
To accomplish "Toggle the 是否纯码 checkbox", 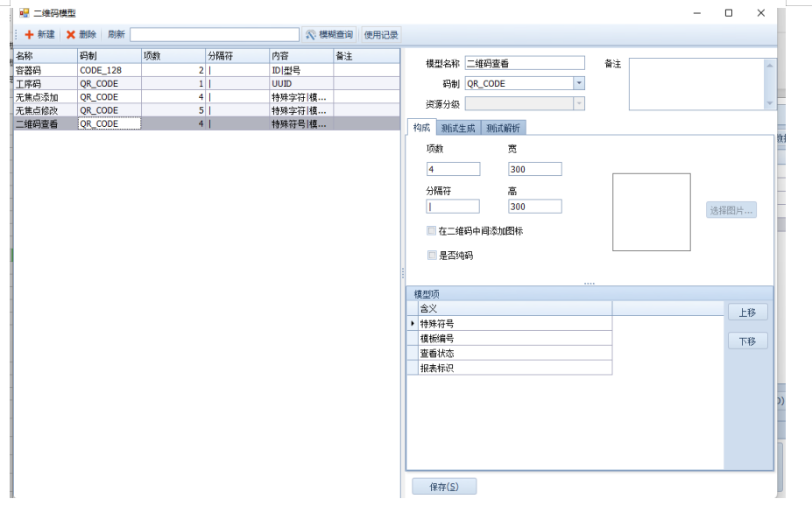I will 431,256.
